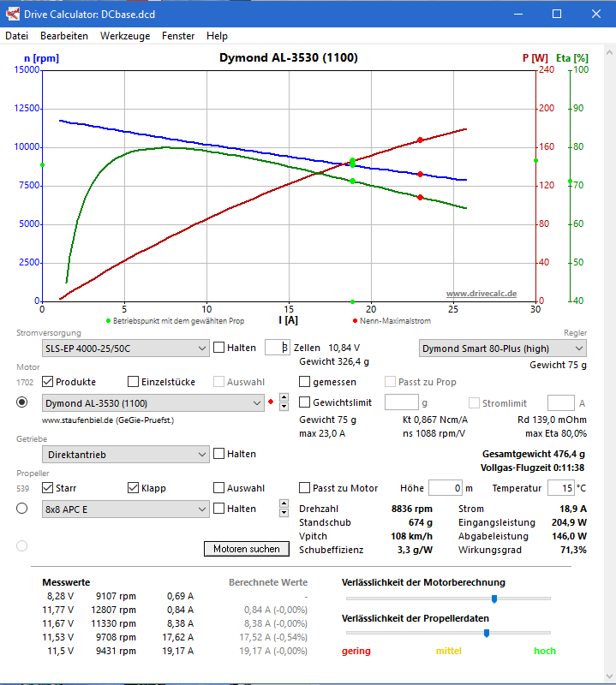Image resolution: width=616 pixels, height=685 pixels.
Task: Click motor stepper down arrow
Action: click(x=284, y=407)
